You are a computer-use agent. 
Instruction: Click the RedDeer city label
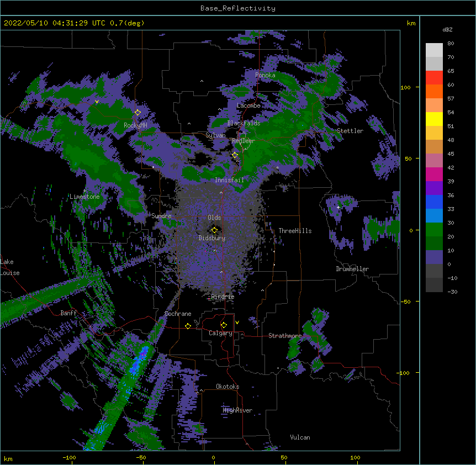(x=243, y=141)
